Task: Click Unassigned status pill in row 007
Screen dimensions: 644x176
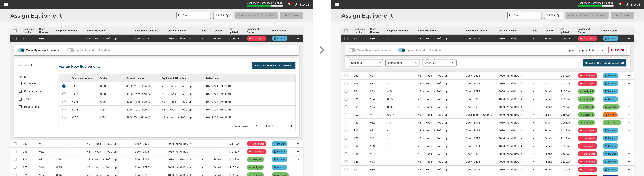Action: (x=588, y=169)
